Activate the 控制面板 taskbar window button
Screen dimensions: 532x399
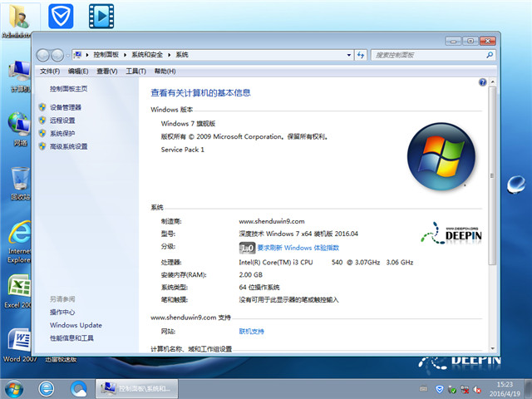[137, 389]
